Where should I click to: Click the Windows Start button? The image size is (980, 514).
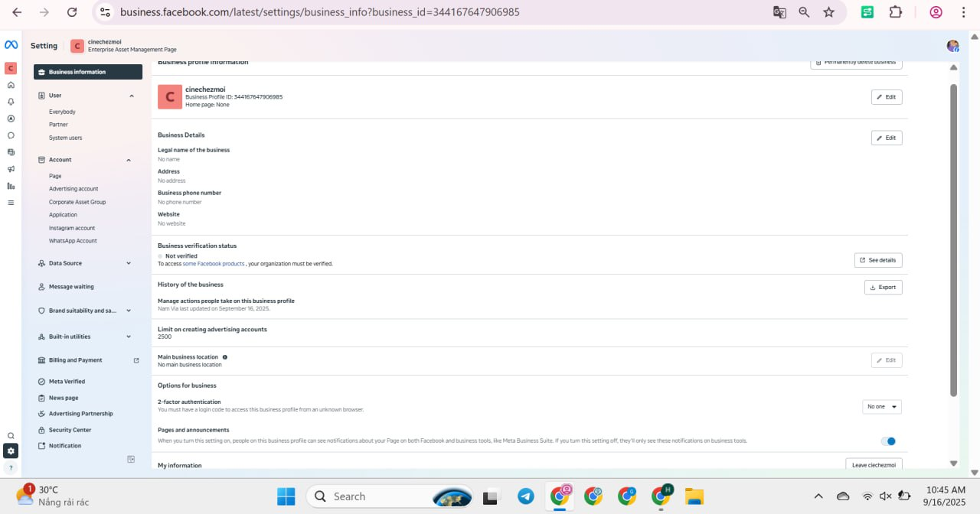(x=286, y=496)
